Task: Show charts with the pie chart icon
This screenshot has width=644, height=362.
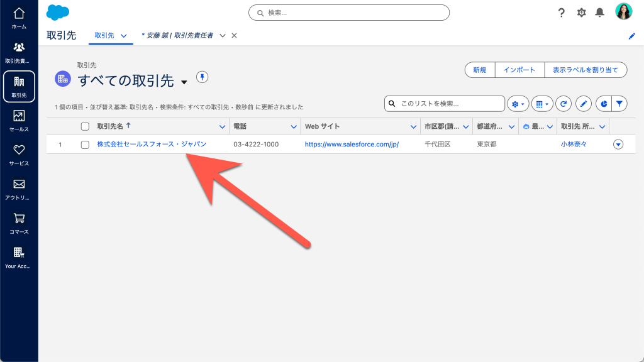Action: pos(604,104)
